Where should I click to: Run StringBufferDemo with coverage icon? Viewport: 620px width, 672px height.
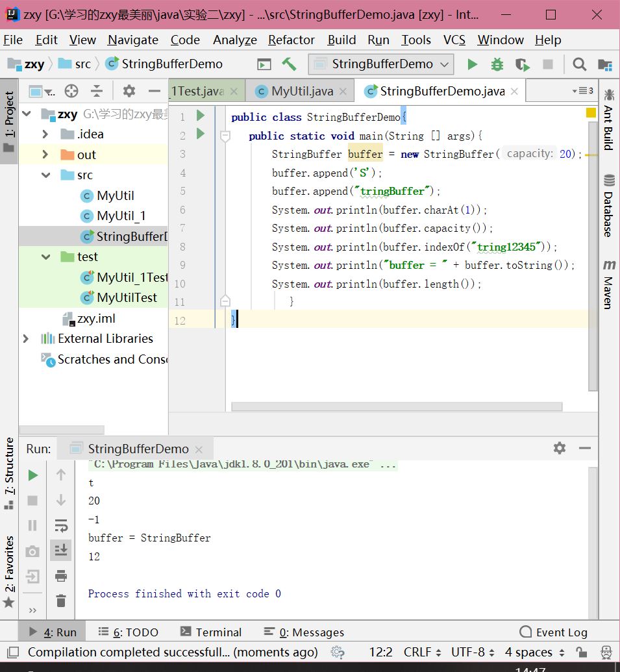(523, 64)
